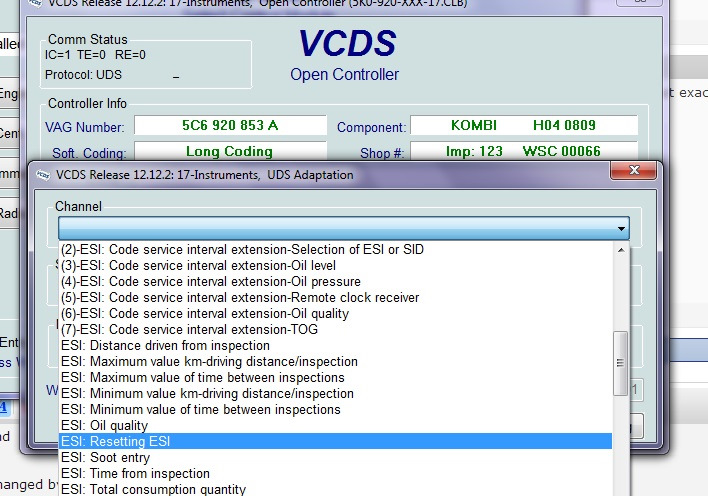Select (7)-ESI: service interval extension-TOG
The image size is (708, 496).
335,329
